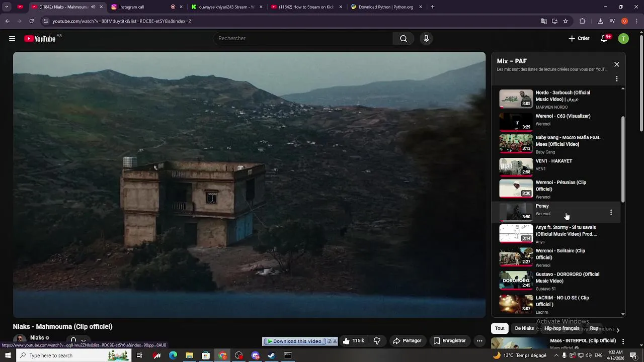Open Chrome three-dot menu
The width and height of the screenshot is (644, 362).
[x=636, y=21]
